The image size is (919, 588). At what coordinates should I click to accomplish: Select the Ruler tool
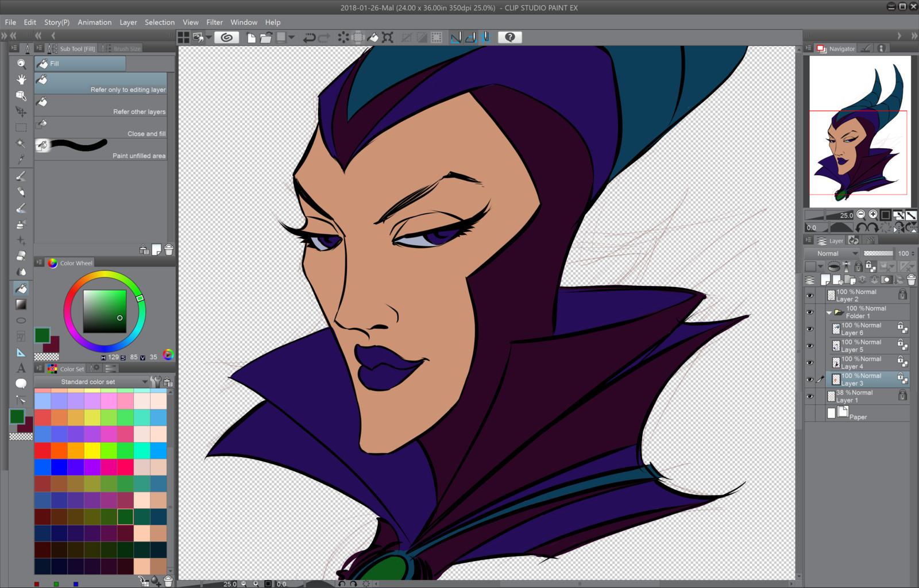point(21,352)
